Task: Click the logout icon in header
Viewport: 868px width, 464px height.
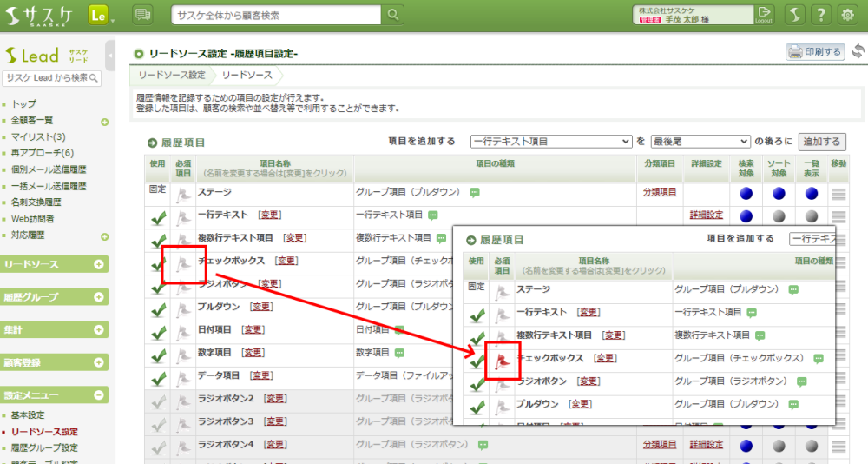Action: pos(765,14)
